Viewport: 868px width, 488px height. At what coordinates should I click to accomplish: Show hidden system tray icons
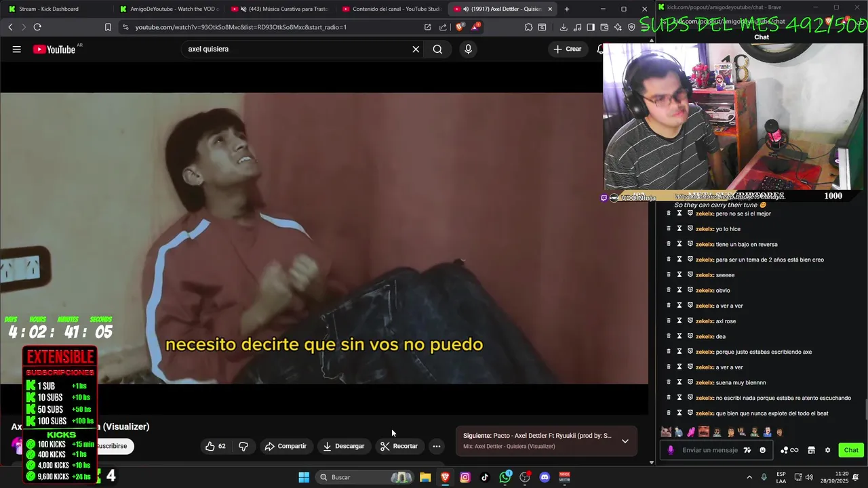coord(749,477)
